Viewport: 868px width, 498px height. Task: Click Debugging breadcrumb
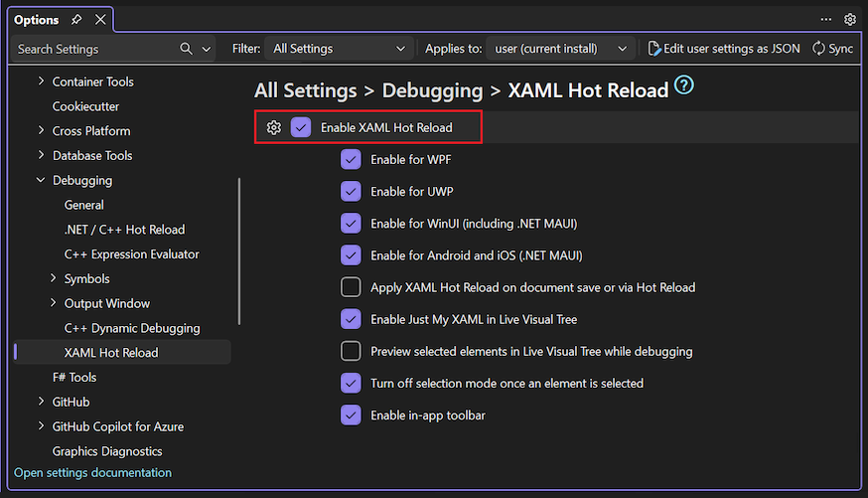[x=432, y=90]
